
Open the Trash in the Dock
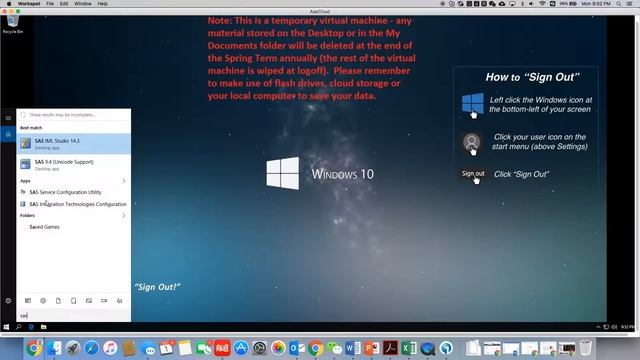[585, 348]
